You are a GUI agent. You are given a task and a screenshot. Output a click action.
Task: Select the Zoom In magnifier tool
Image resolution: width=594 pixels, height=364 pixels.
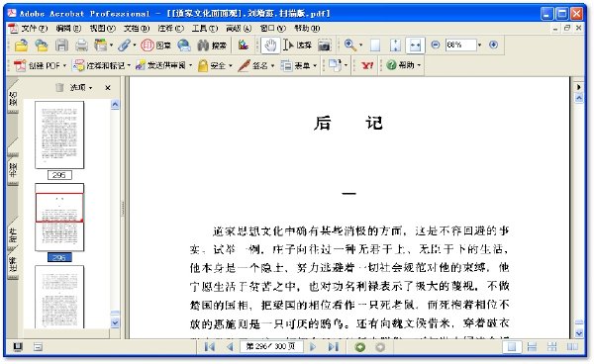click(x=349, y=45)
